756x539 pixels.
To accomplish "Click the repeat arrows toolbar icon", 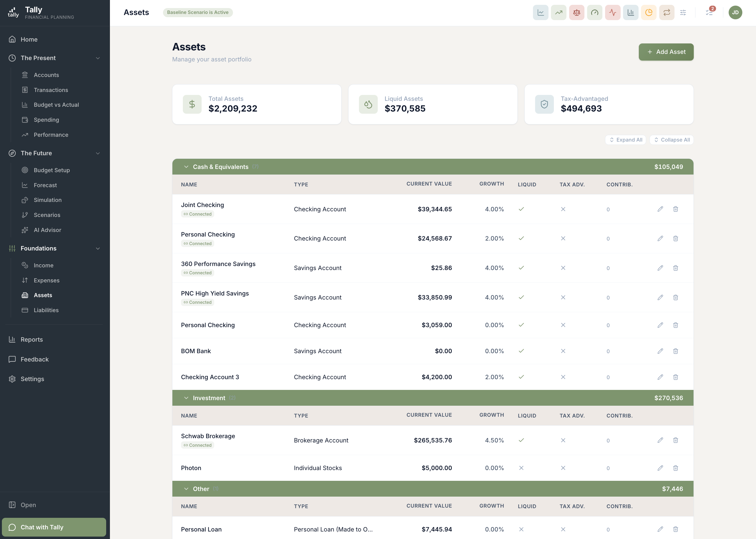I will pyautogui.click(x=666, y=13).
